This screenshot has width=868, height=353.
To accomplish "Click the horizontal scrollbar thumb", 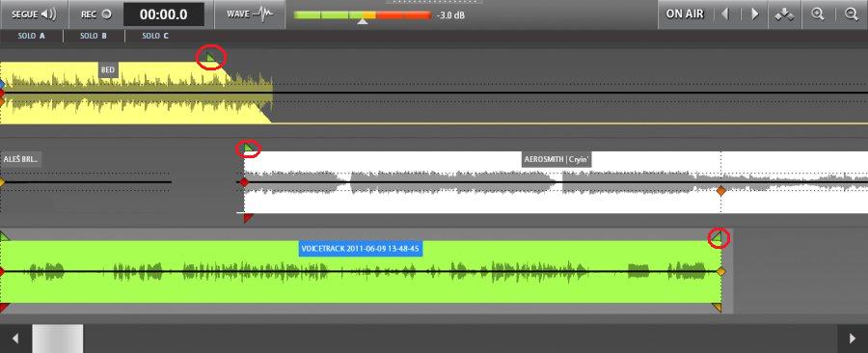I will coord(58,339).
